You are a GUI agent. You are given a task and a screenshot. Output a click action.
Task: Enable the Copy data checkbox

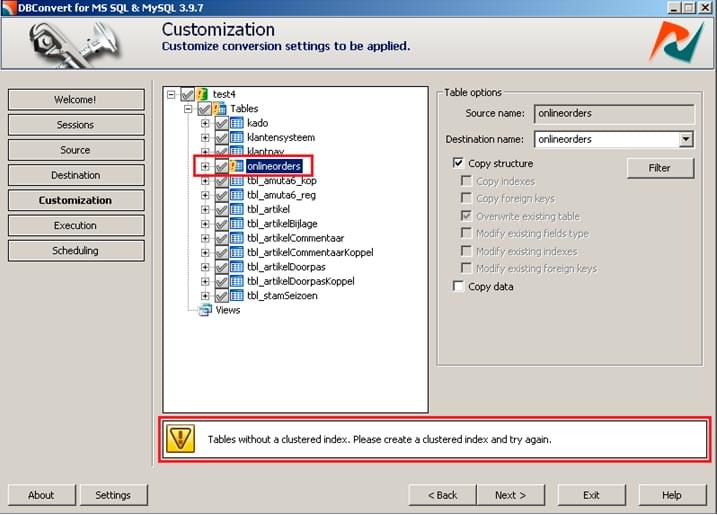click(458, 286)
